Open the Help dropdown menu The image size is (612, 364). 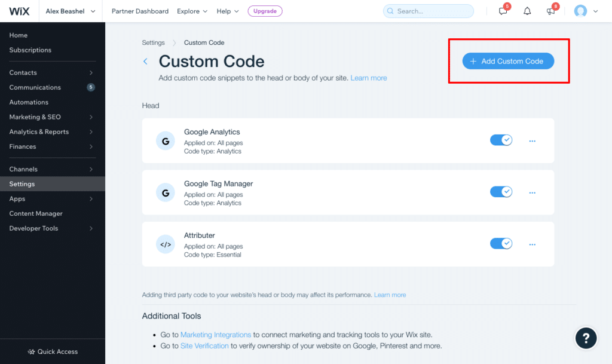pos(228,11)
